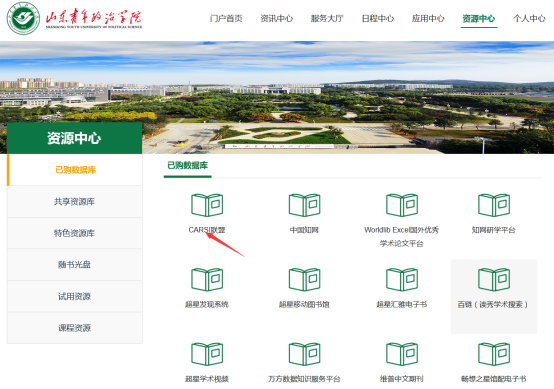Image resolution: width=554 pixels, height=389 pixels.
Task: Open 特色资源库 sidebar item
Action: point(75,233)
